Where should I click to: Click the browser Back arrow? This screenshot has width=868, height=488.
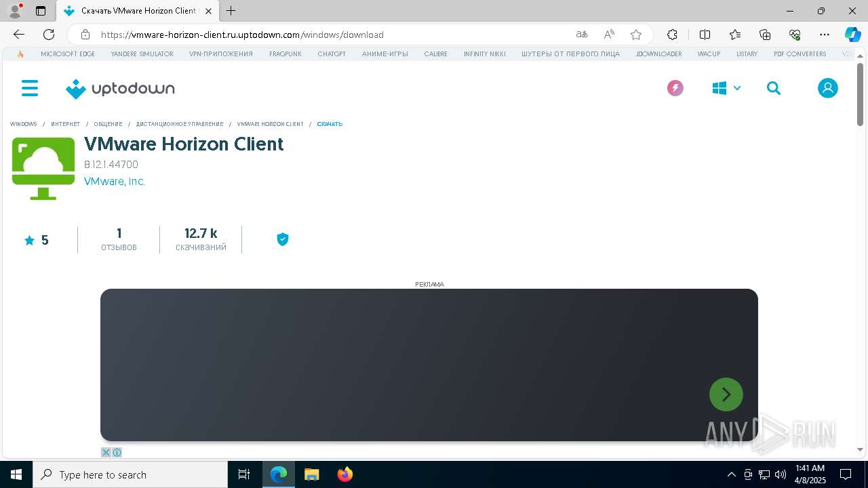click(19, 35)
